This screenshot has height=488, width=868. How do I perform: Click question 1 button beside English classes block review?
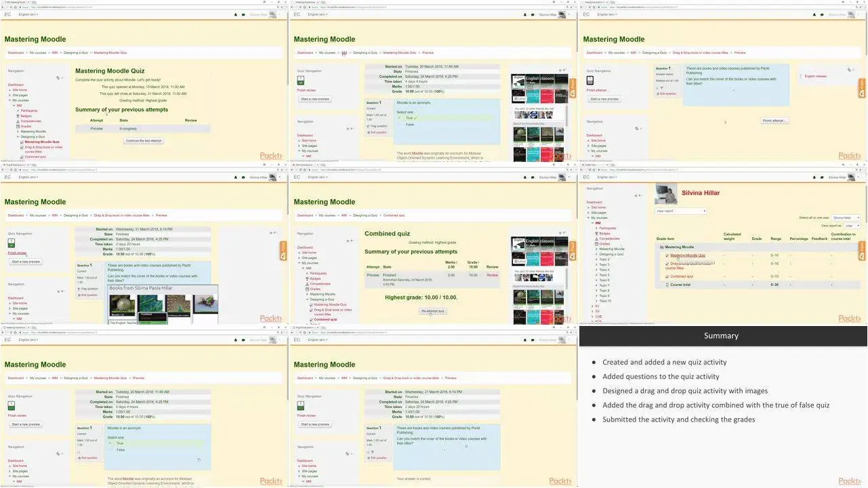pyautogui.click(x=301, y=80)
